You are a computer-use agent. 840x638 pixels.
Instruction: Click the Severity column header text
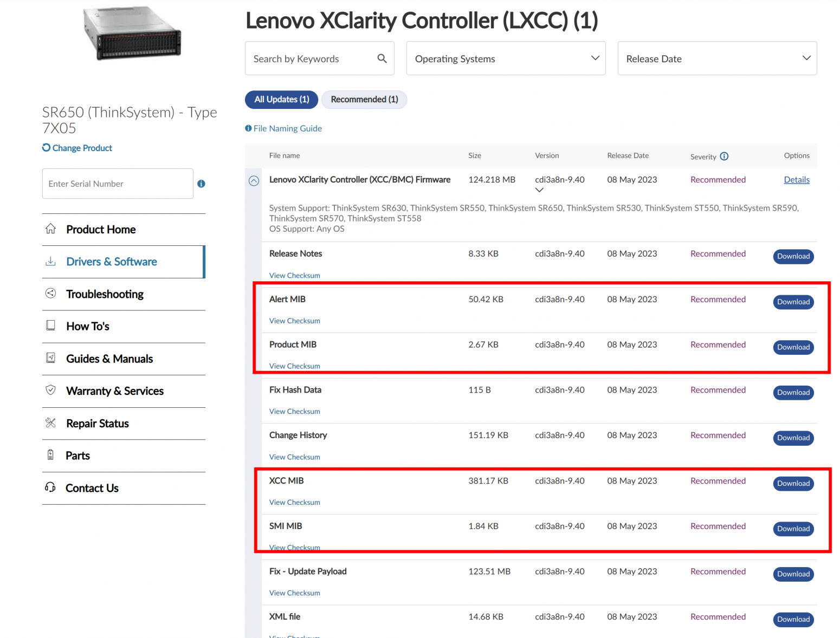point(703,157)
